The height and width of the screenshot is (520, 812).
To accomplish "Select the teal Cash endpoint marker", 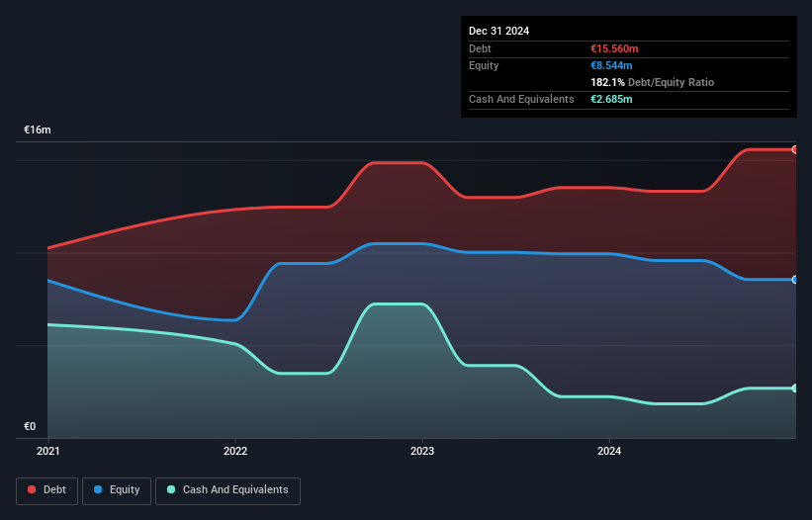I will point(795,389).
